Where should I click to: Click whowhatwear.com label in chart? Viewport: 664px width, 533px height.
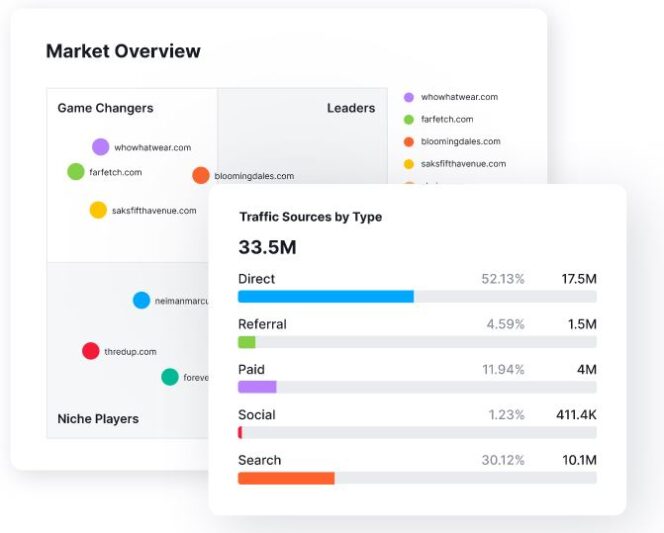click(152, 147)
